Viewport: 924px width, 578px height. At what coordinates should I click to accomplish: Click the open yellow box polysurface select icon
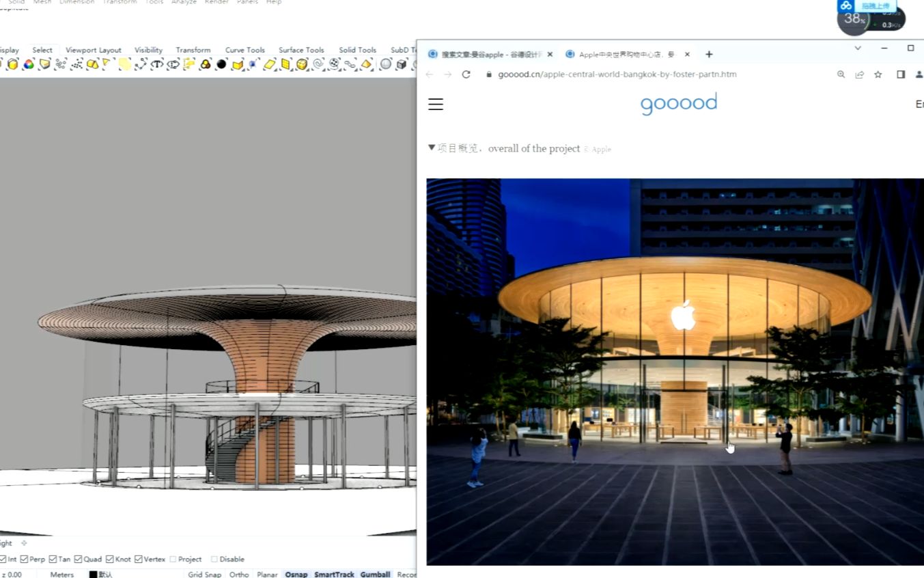tap(237, 64)
